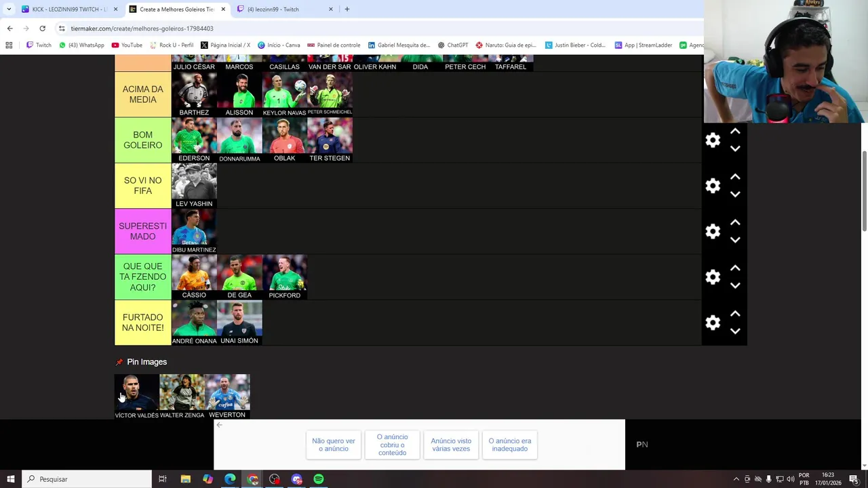
Task: Click Cássio goalkeeper image
Action: 194,277
